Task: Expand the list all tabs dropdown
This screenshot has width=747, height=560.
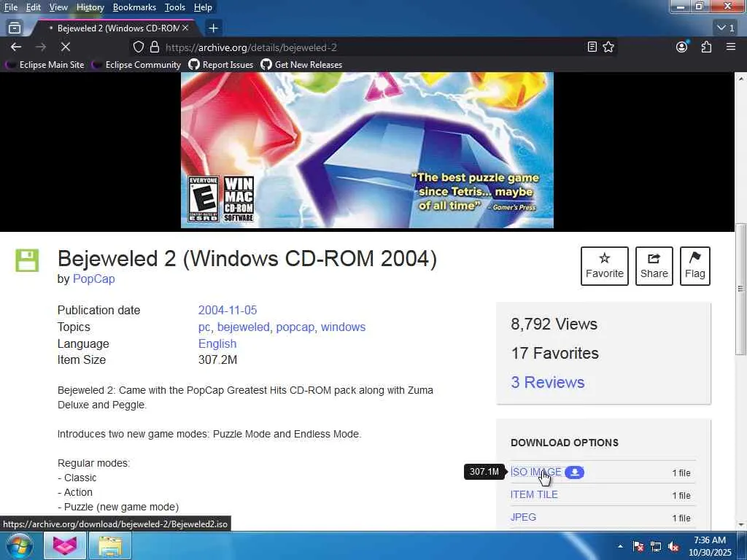Action: click(x=726, y=28)
